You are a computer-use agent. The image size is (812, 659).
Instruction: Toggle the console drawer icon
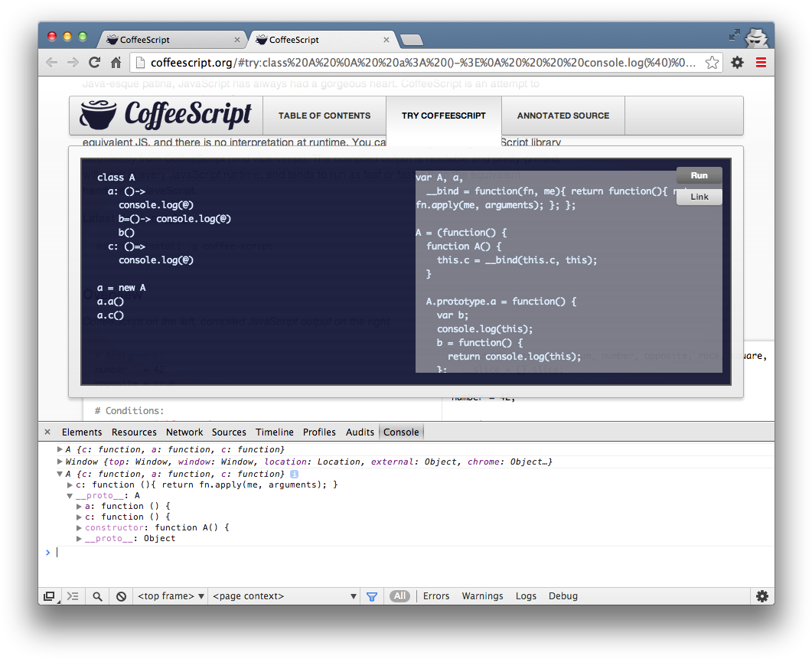(73, 596)
